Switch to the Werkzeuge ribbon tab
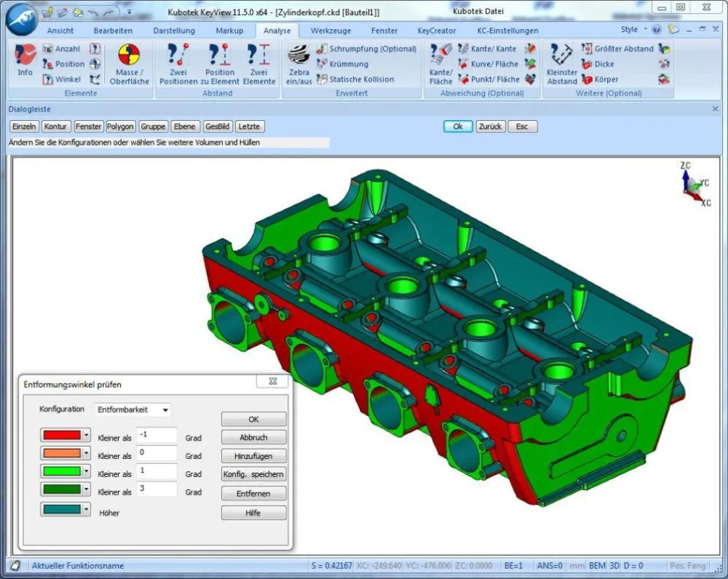Image resolution: width=728 pixels, height=579 pixels. coord(331,30)
